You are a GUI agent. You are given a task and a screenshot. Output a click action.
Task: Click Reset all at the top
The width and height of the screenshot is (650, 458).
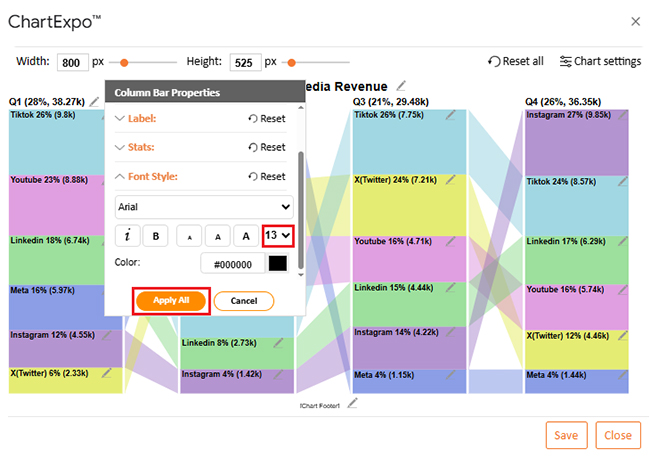516,61
